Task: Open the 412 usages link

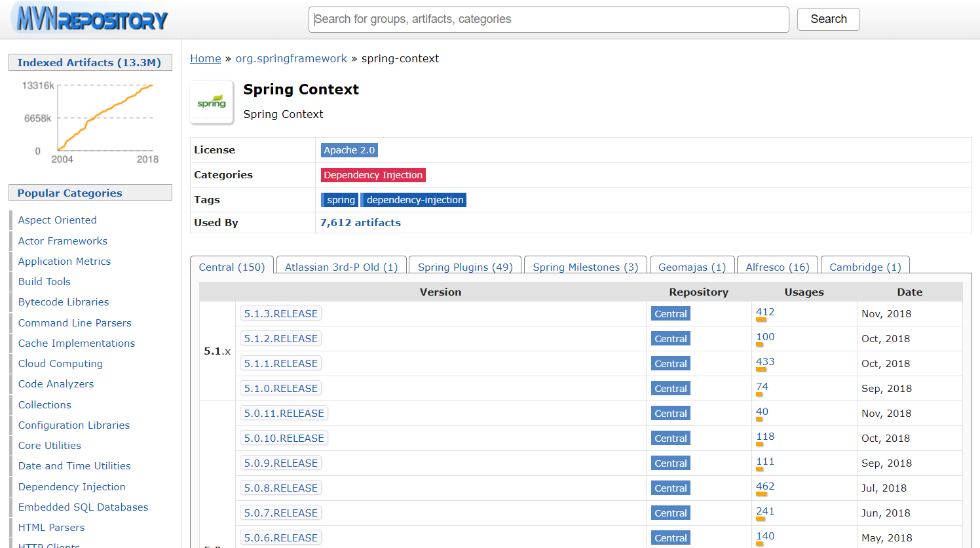Action: click(765, 312)
